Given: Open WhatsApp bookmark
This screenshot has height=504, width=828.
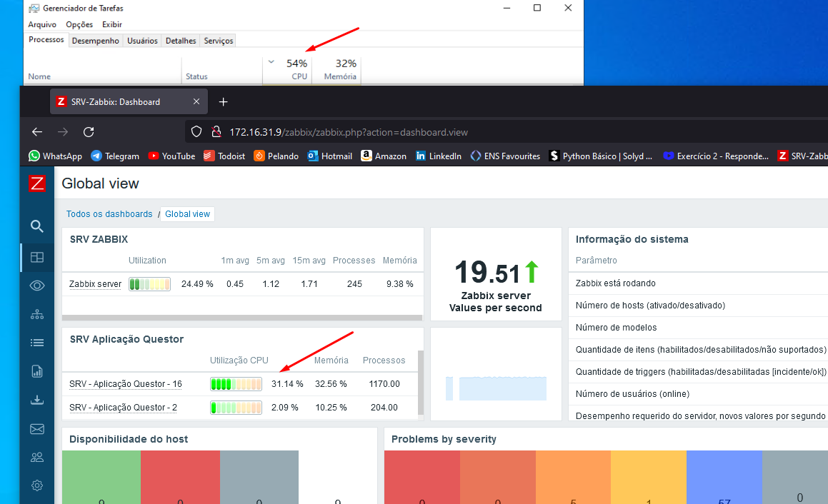Looking at the screenshot, I should coord(56,156).
